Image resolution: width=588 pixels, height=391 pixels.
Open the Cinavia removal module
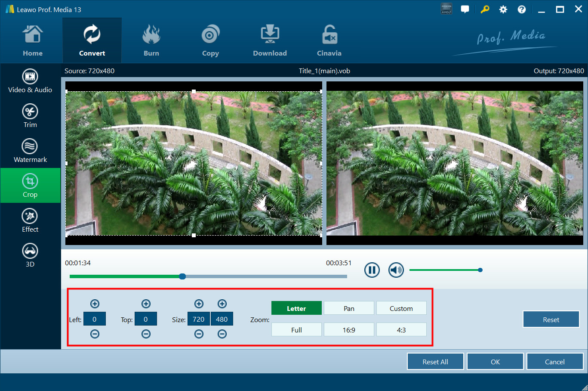pyautogui.click(x=329, y=41)
